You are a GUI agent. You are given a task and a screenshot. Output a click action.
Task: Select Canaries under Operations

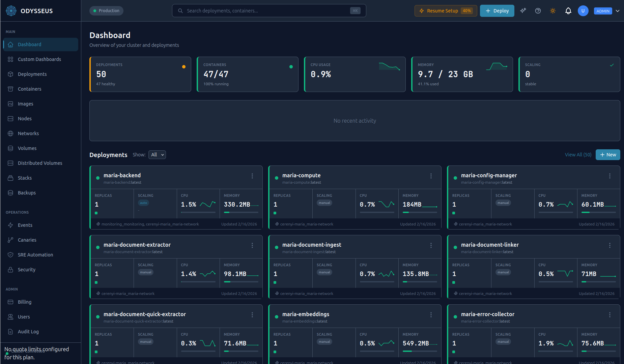(x=27, y=240)
